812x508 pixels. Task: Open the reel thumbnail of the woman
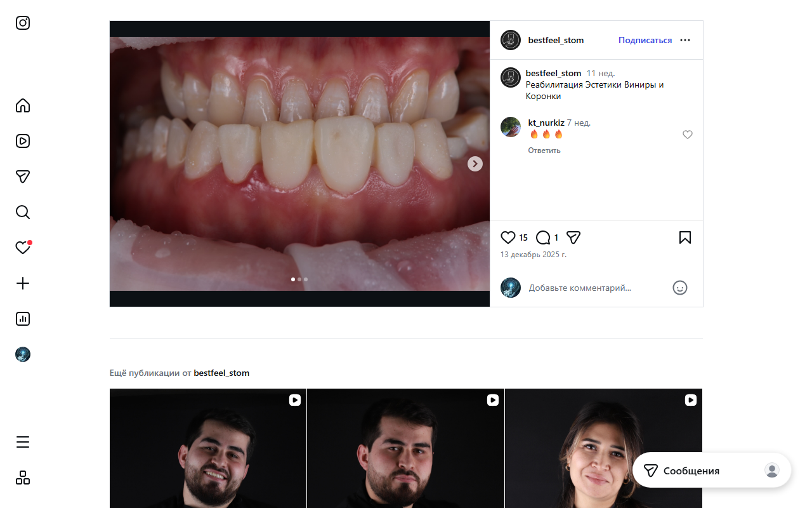(x=603, y=451)
